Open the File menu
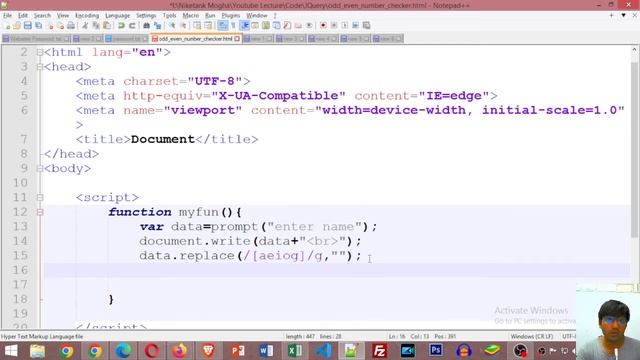Viewport: 640px width, 360px height. [x=7, y=16]
